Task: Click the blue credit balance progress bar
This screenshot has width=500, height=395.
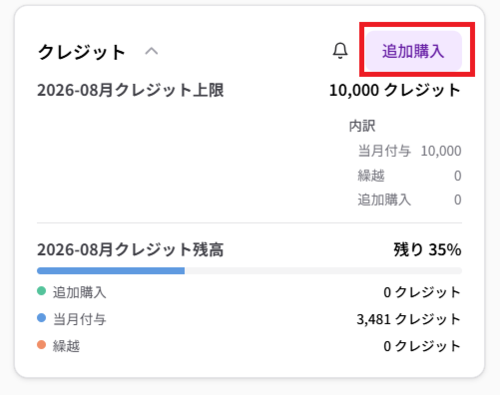Action: pos(111,271)
